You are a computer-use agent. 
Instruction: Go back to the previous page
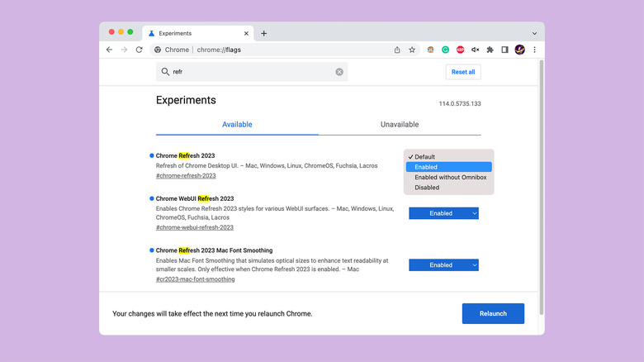[109, 50]
